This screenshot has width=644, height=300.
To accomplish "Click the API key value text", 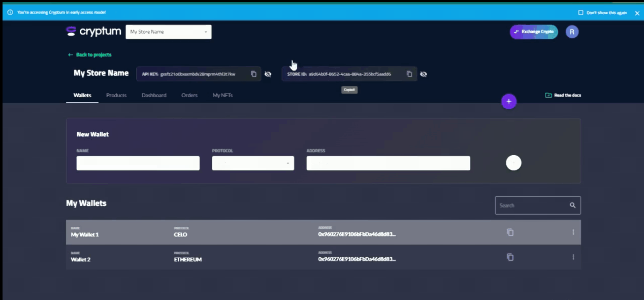I will [x=198, y=74].
